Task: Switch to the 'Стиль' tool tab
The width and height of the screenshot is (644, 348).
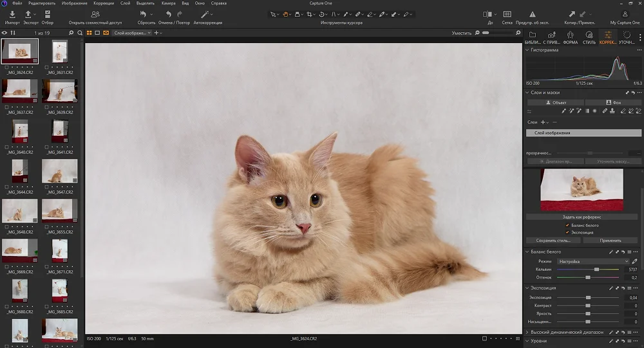Action: point(589,38)
